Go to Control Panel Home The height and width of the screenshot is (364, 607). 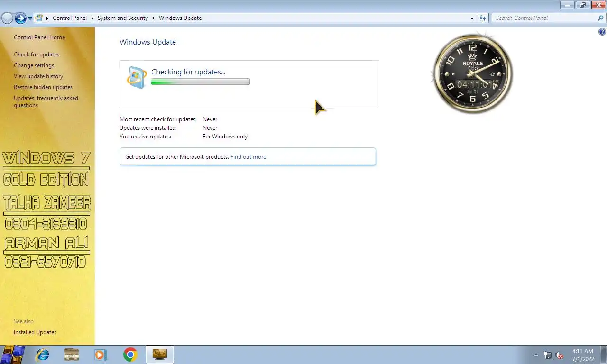[39, 37]
